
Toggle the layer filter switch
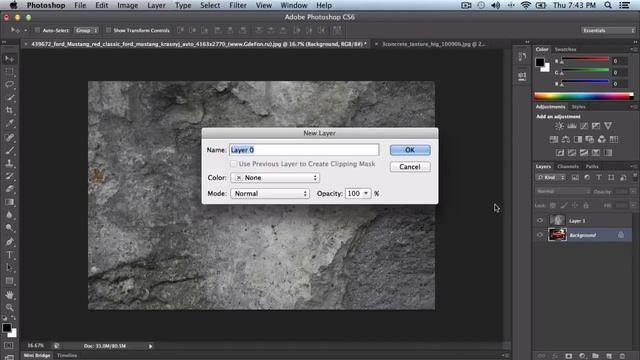click(x=635, y=177)
